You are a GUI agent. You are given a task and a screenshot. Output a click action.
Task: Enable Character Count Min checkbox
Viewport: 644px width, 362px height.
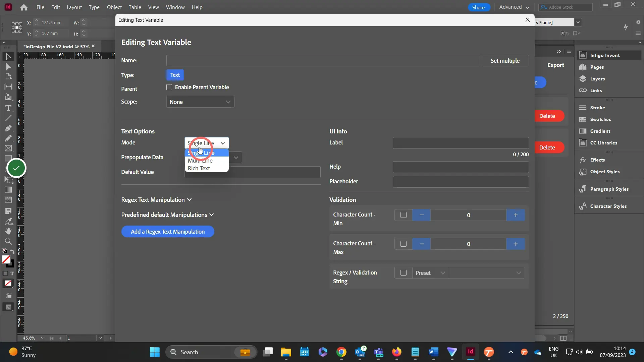click(404, 215)
